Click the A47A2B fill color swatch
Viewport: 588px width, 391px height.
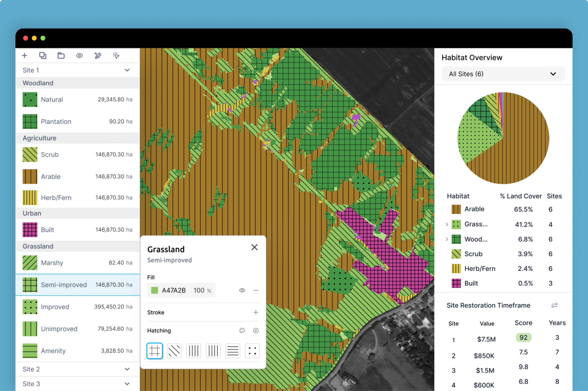[155, 290]
